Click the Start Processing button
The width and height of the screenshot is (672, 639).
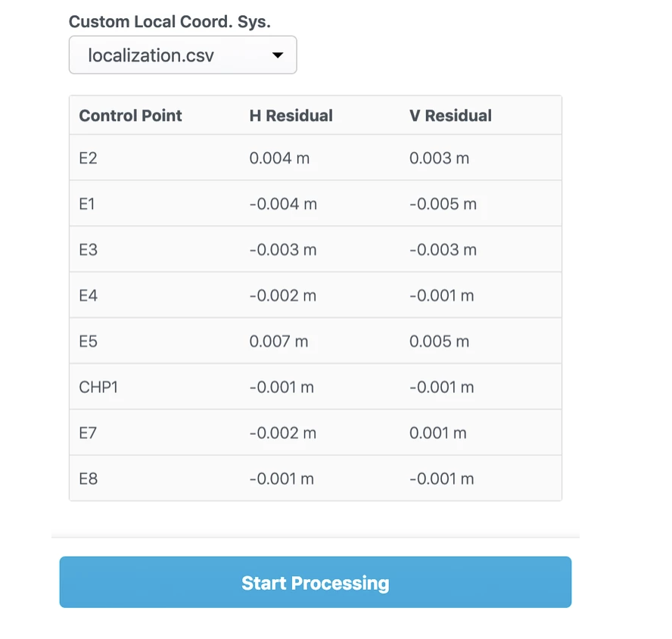click(x=316, y=582)
